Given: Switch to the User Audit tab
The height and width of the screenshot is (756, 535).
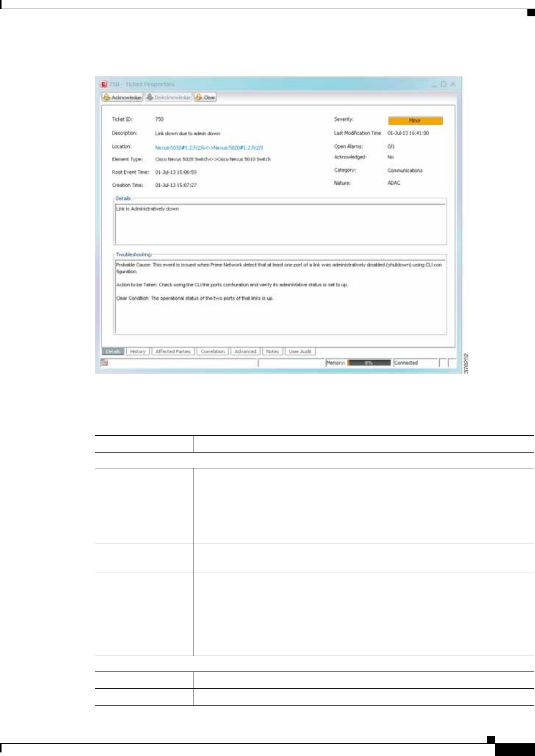Looking at the screenshot, I should [300, 351].
